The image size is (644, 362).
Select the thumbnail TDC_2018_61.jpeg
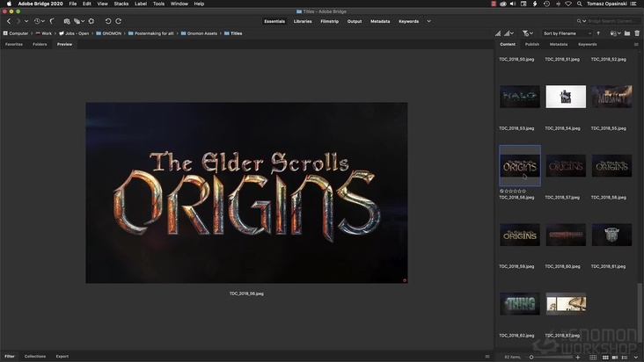tap(612, 235)
